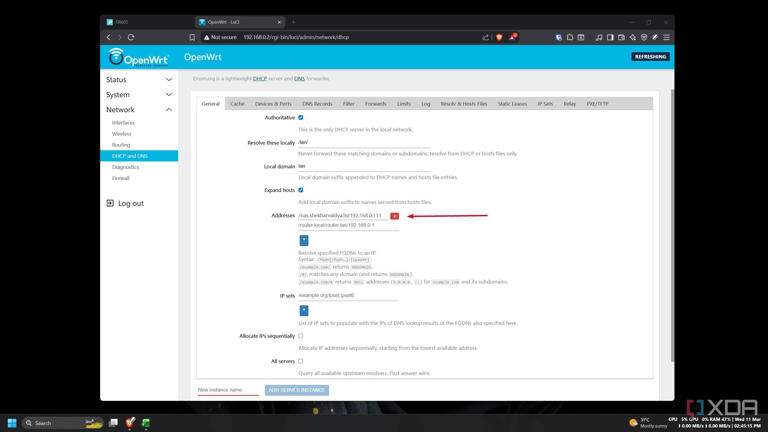Focus the Local domain input field
Viewport: 768px width, 432px height.
point(364,166)
